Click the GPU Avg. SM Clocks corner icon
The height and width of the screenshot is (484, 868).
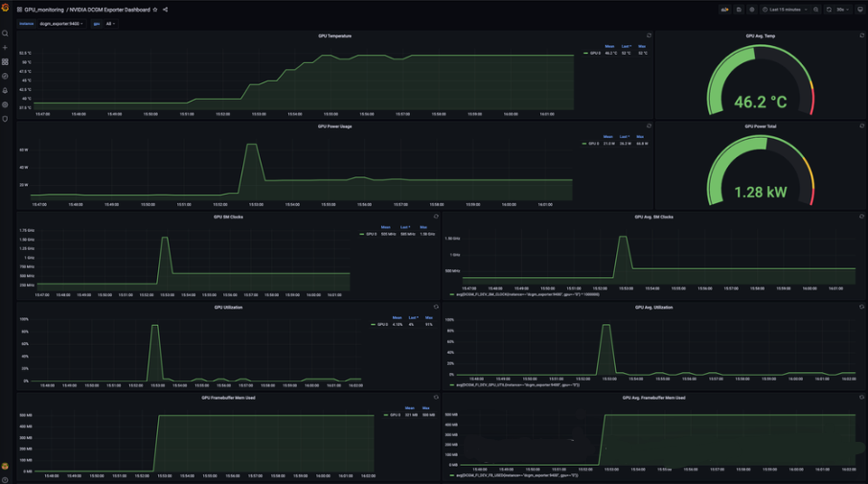[x=862, y=217]
